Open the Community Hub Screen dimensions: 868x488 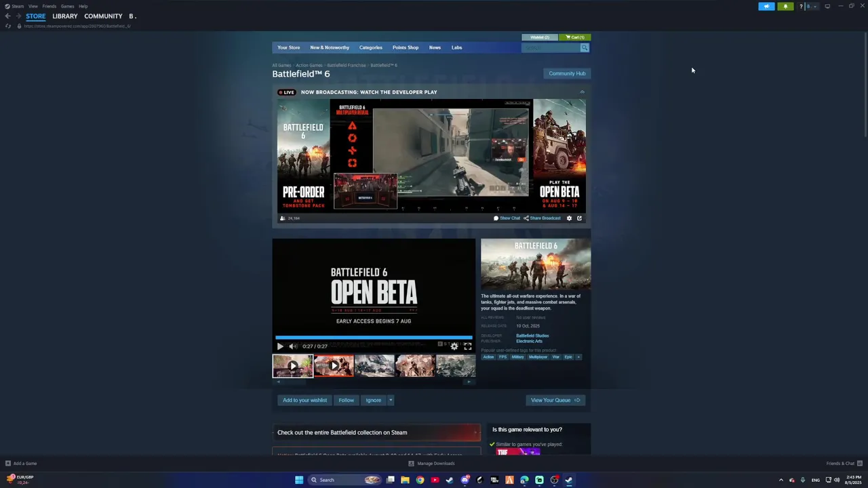click(567, 73)
